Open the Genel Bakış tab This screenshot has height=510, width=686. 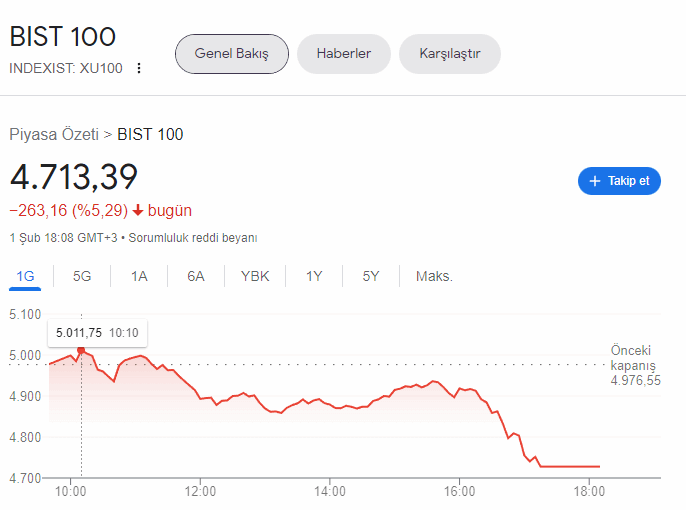[231, 54]
